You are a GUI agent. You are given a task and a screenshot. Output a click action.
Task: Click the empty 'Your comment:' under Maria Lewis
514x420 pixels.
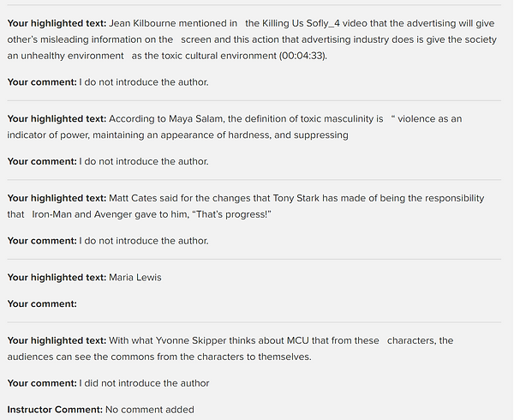coord(42,304)
